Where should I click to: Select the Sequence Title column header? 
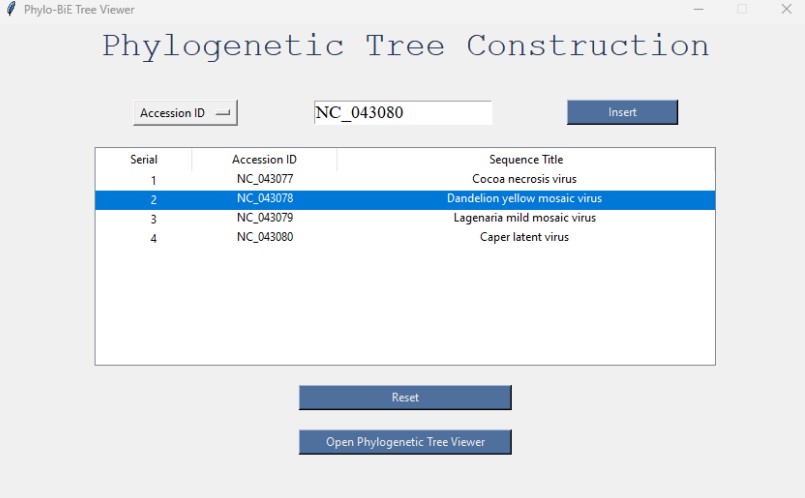pos(526,160)
